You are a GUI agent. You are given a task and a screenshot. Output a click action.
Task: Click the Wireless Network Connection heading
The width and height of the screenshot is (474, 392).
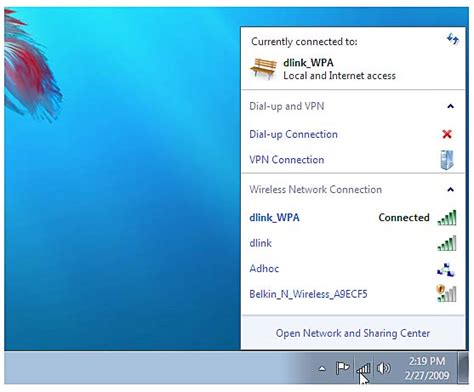(x=315, y=190)
